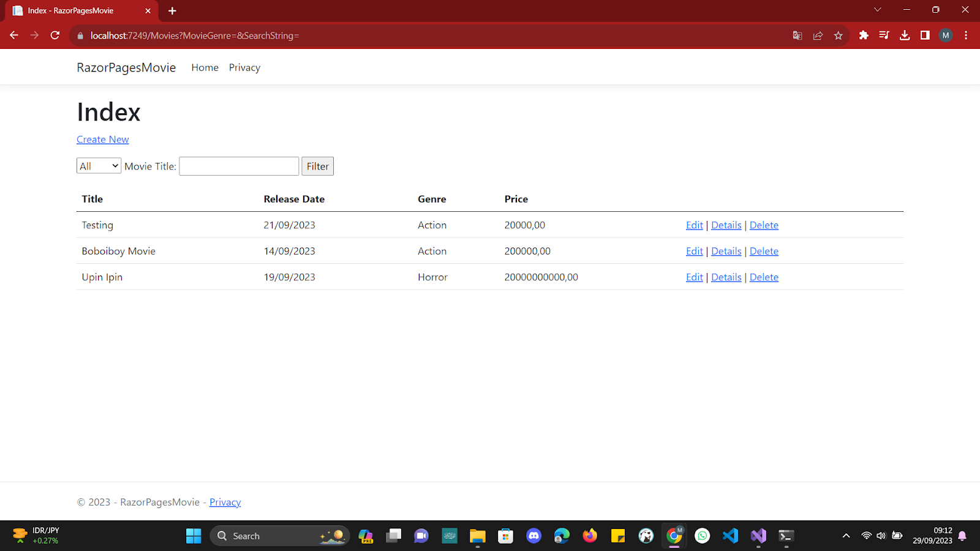The width and height of the screenshot is (980, 551).
Task: Switch to the Privacy page in navbar
Action: tap(244, 67)
